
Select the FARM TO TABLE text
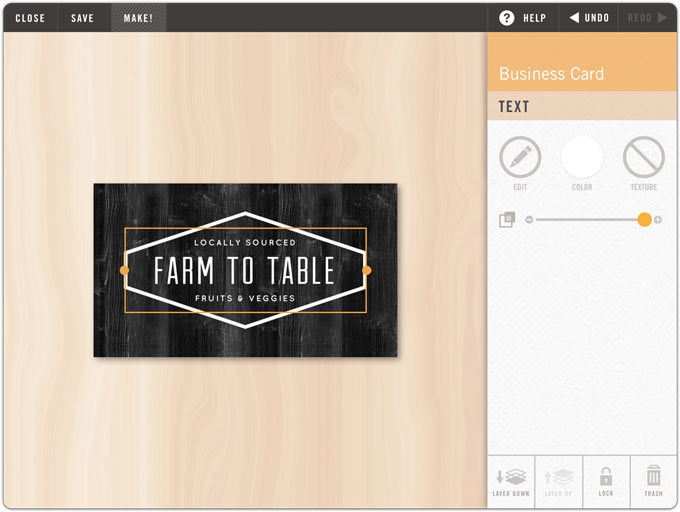(x=244, y=271)
